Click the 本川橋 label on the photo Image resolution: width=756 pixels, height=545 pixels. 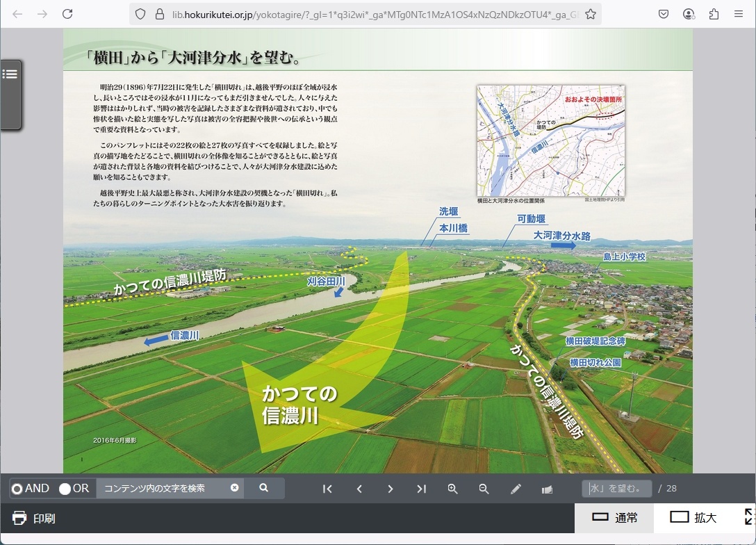pos(453,227)
